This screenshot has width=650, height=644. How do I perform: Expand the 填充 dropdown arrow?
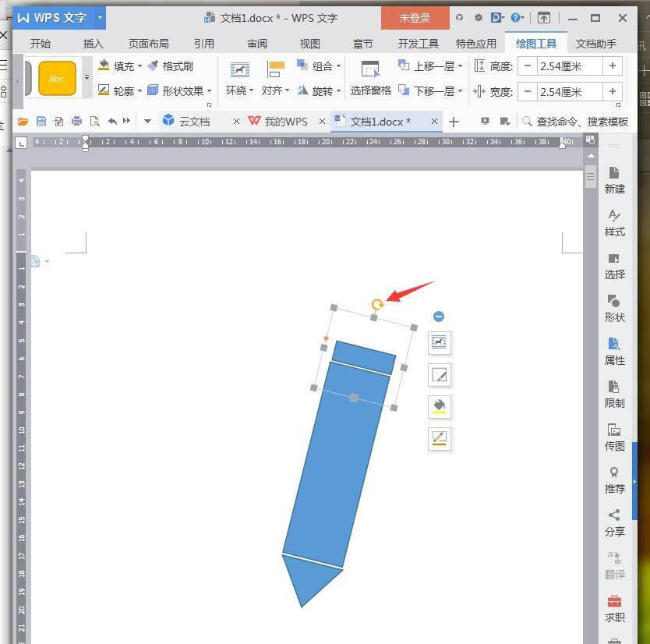[140, 66]
